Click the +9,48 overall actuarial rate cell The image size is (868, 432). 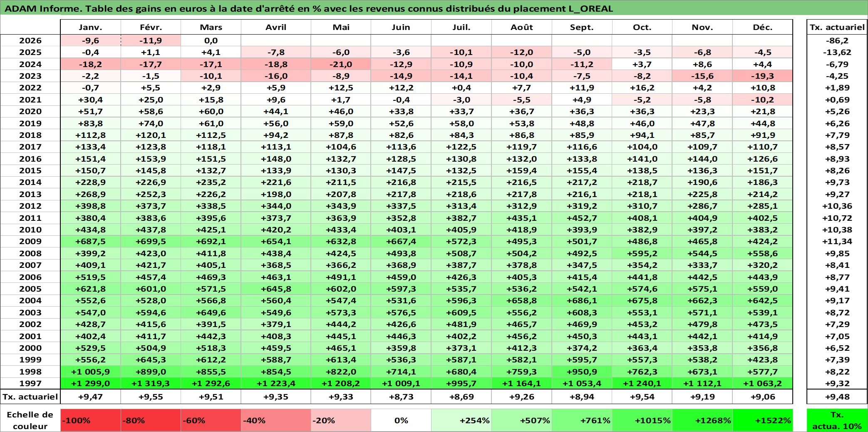point(837,397)
